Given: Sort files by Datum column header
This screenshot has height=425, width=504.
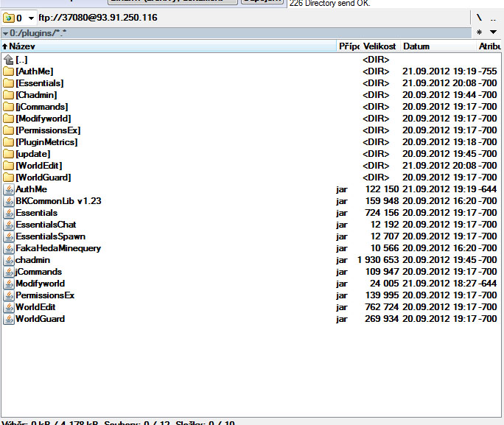Looking at the screenshot, I should (416, 46).
